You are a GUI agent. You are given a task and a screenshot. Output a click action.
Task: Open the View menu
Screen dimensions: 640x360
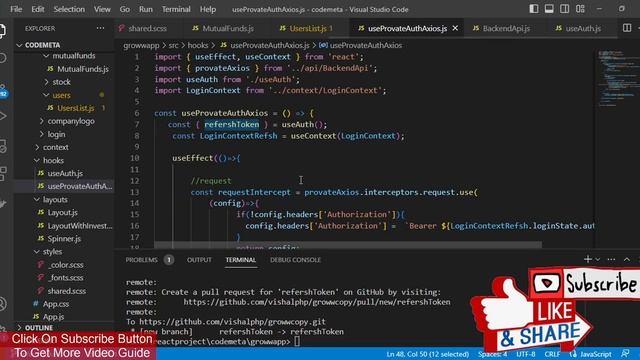pyautogui.click(x=102, y=9)
